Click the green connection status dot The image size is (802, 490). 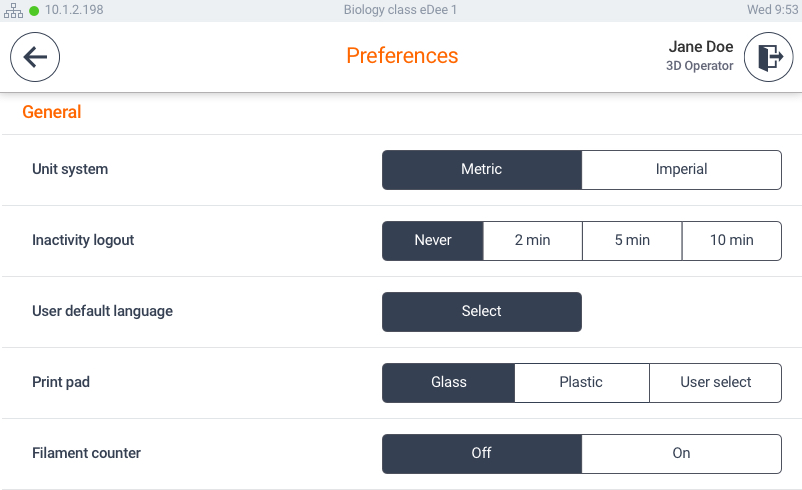[x=34, y=11]
